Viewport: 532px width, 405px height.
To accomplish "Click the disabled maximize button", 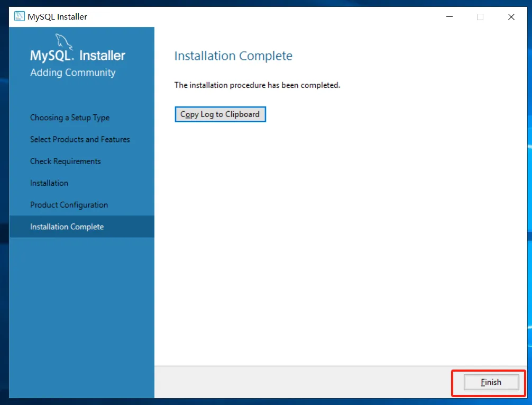I will (480, 16).
